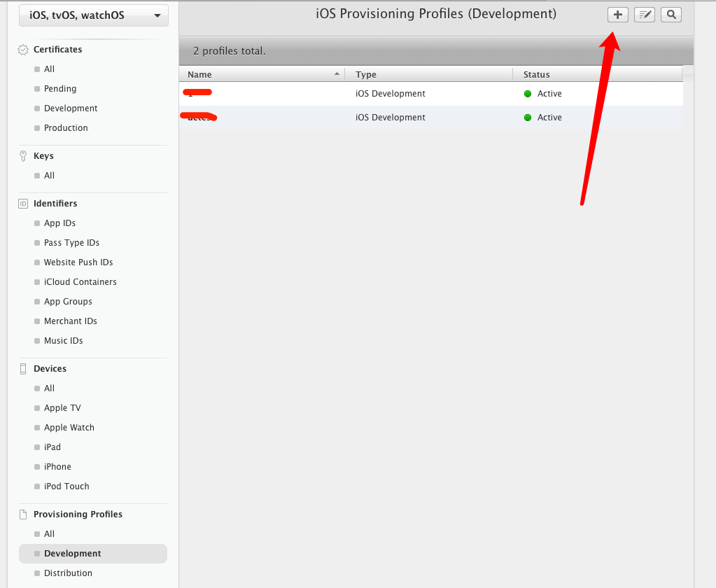Image resolution: width=716 pixels, height=588 pixels.
Task: Select second profile row's iOS Development type
Action: (x=390, y=118)
